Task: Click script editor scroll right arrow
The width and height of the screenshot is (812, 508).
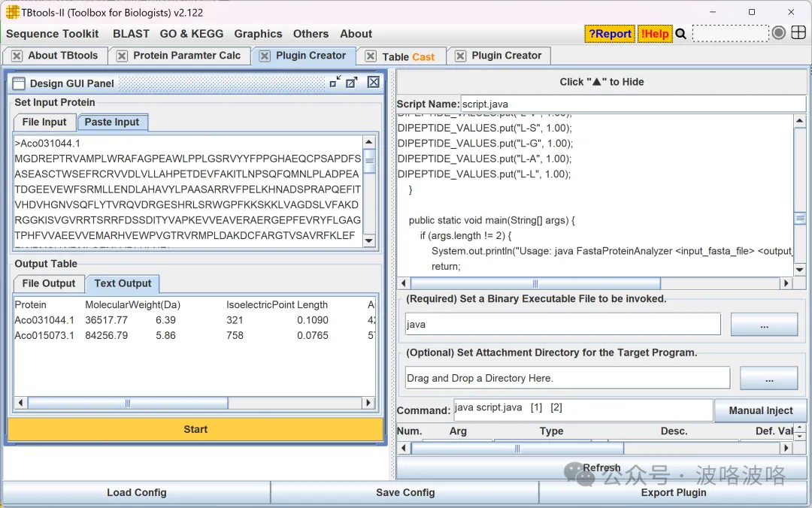Action: pos(786,283)
